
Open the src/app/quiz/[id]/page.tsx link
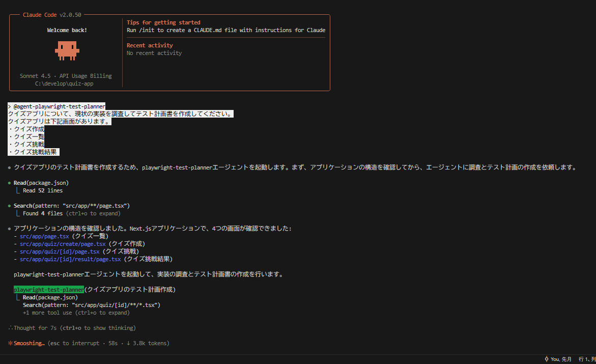tap(60, 252)
